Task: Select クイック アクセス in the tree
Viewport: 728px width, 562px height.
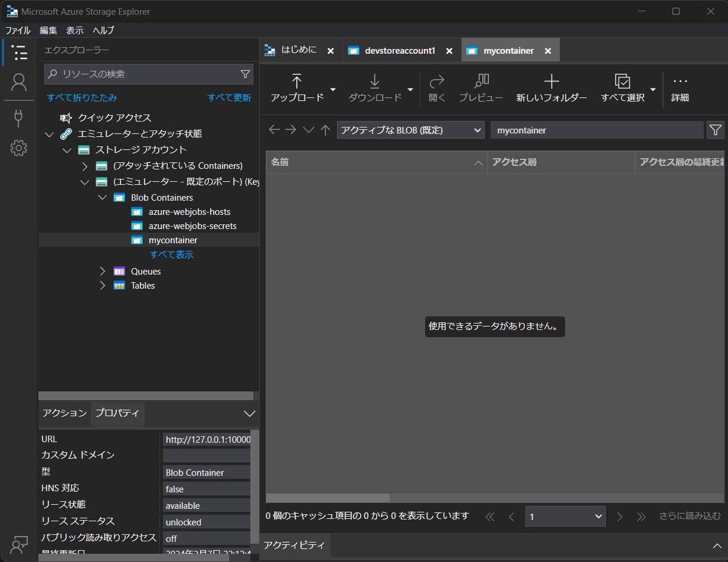Action: point(114,117)
